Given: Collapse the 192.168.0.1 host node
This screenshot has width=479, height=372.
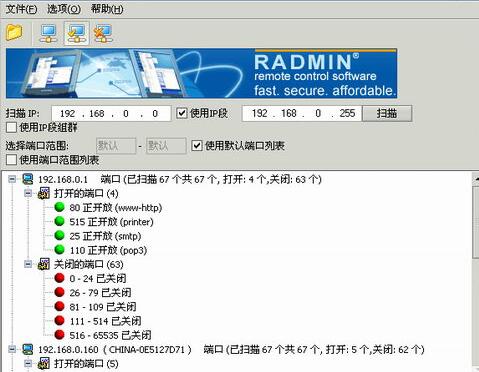Looking at the screenshot, I should click(x=12, y=179).
